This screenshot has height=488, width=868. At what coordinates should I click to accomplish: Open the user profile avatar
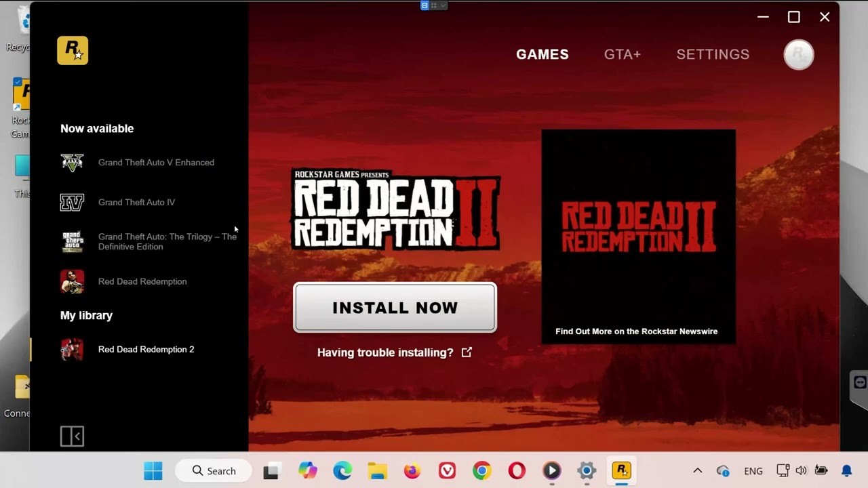[799, 55]
